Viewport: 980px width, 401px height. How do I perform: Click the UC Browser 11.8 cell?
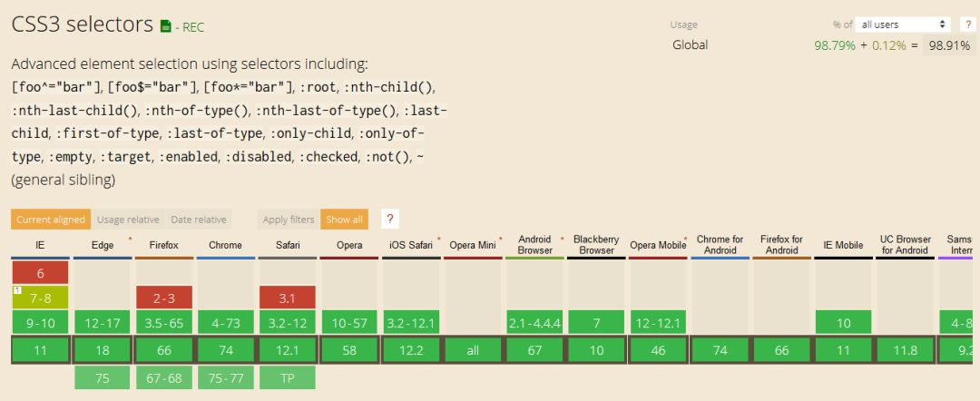[x=906, y=350]
